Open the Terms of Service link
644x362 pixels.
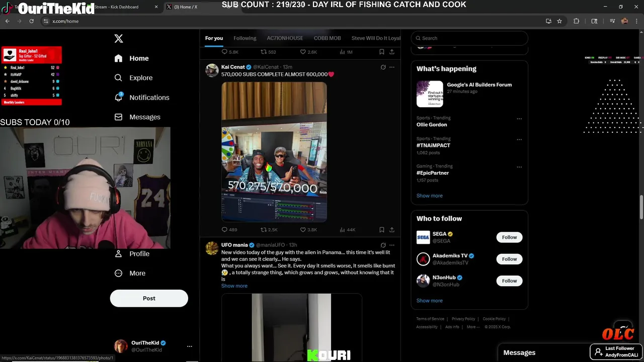430,319
